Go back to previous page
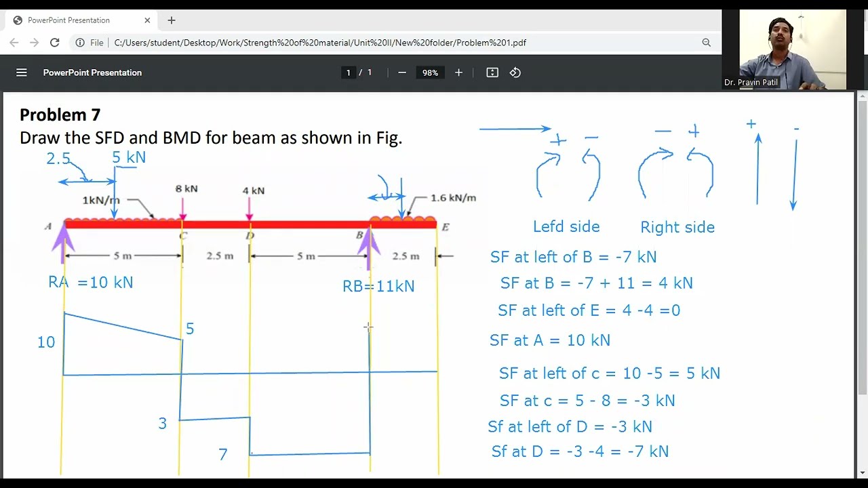Image resolution: width=868 pixels, height=488 pixels. click(14, 42)
